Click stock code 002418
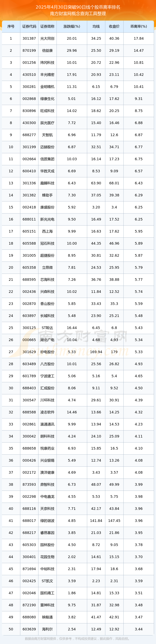 point(29,207)
